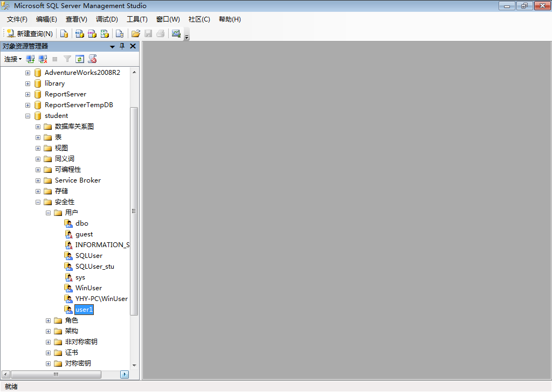
Task: Open the 编辑(E) menu
Action: pyautogui.click(x=46, y=19)
